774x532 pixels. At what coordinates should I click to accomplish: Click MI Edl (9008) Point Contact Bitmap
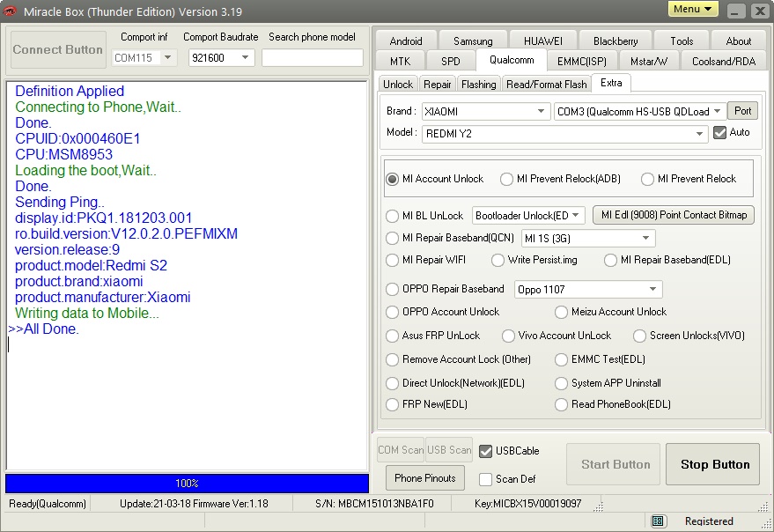tap(674, 215)
